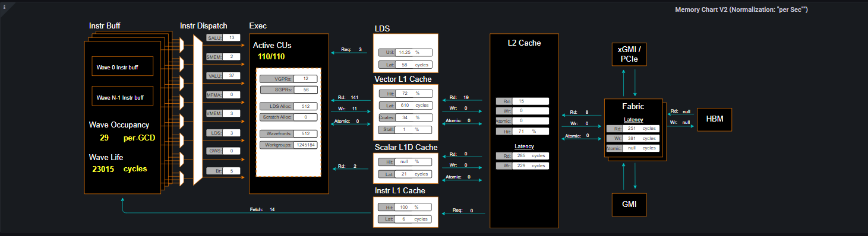Click the Fabric heading

click(633, 107)
